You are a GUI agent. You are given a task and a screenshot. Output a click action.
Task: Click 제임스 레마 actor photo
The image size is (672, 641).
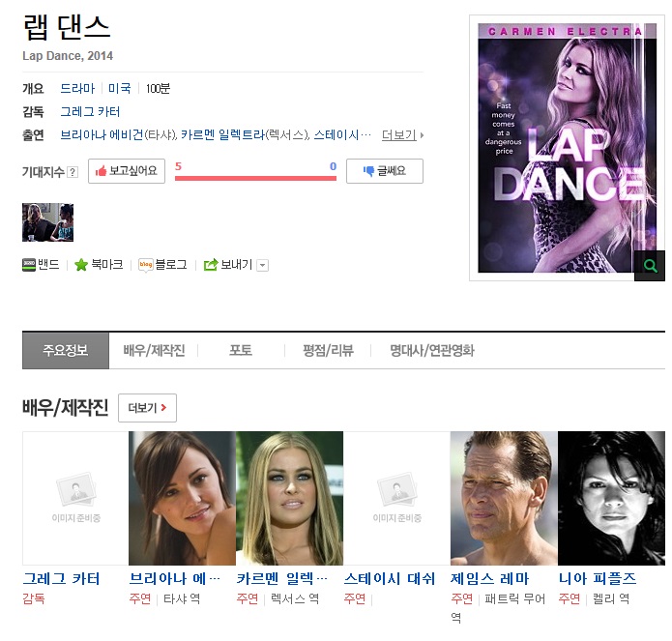tap(503, 497)
